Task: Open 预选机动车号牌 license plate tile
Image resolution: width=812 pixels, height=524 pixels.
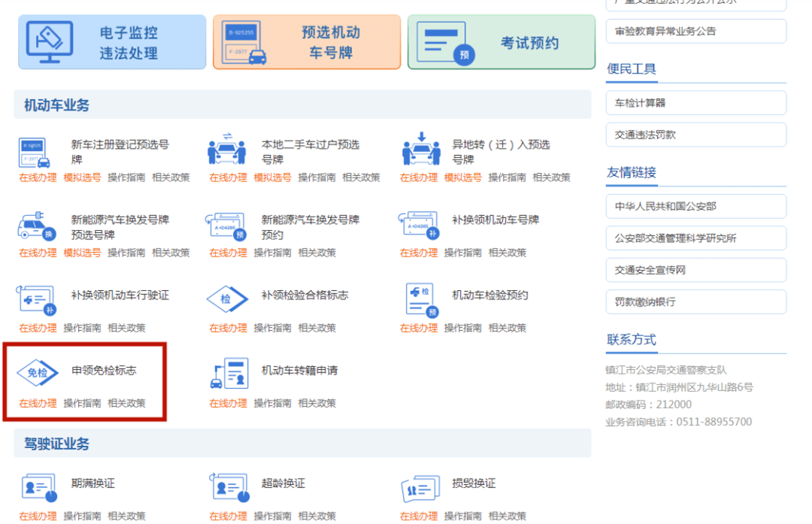Action: click(307, 42)
